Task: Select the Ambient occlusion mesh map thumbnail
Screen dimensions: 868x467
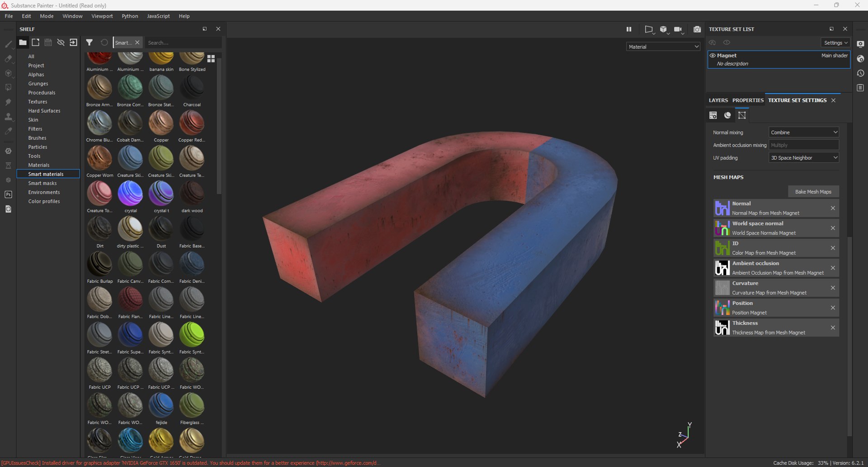Action: 722,268
